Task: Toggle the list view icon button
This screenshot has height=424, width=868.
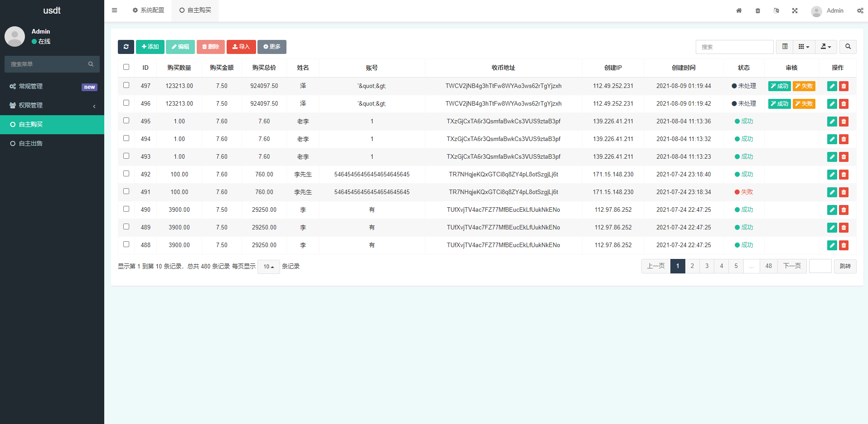Action: (785, 47)
